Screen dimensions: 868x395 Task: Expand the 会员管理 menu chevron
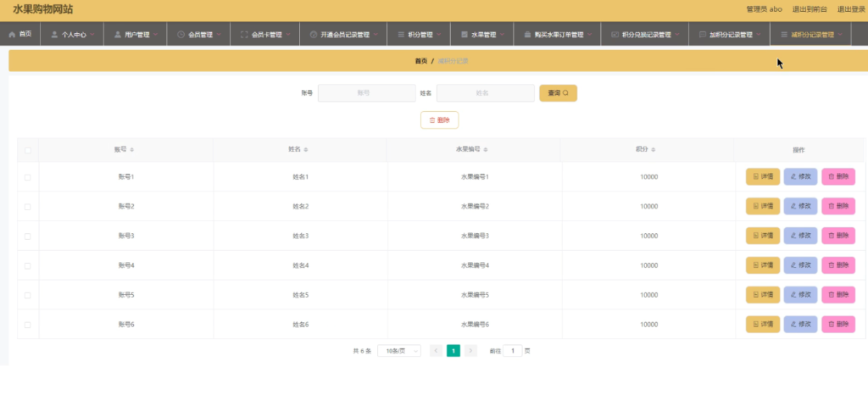click(220, 34)
